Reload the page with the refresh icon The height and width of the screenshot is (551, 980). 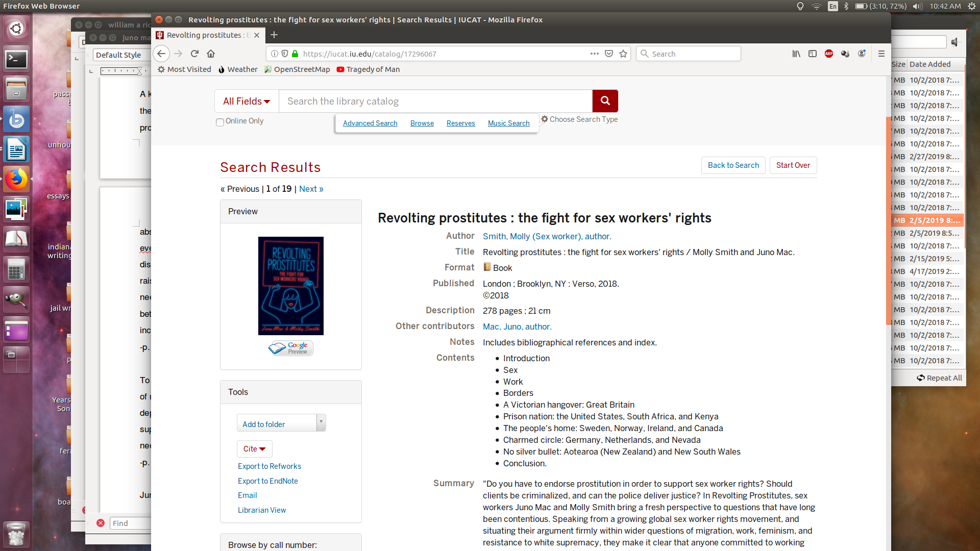click(194, 54)
